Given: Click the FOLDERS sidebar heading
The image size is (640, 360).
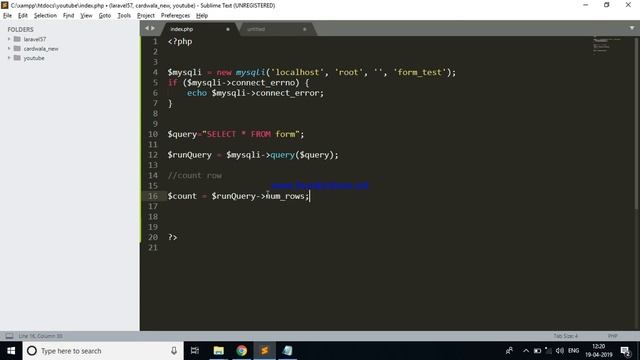Looking at the screenshot, I should click(20, 29).
